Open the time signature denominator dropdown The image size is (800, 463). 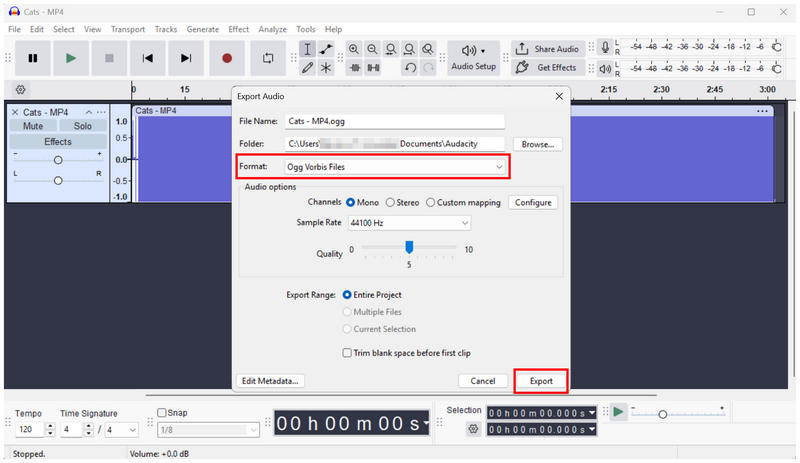(121, 430)
